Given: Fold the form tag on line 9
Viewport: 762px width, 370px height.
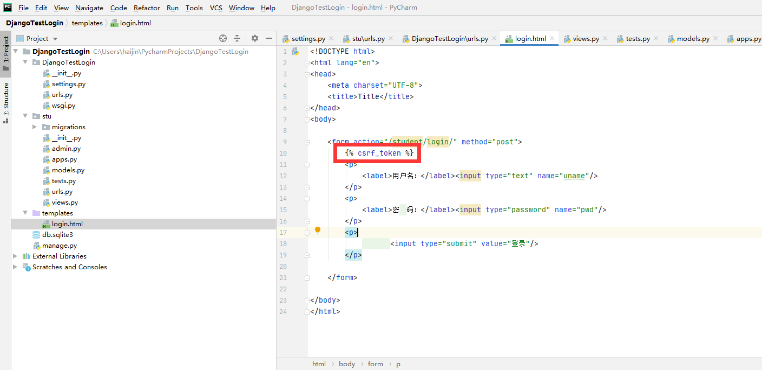Looking at the screenshot, I should (307, 142).
